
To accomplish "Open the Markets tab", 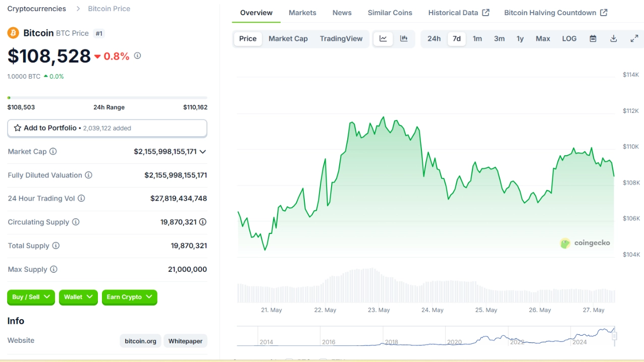I will coord(302,13).
